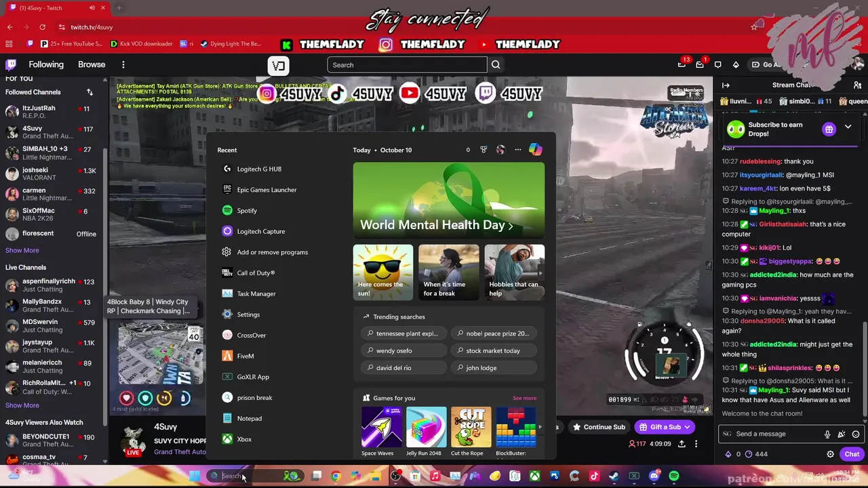Open Twitch top nav more menu dots

click(x=123, y=64)
